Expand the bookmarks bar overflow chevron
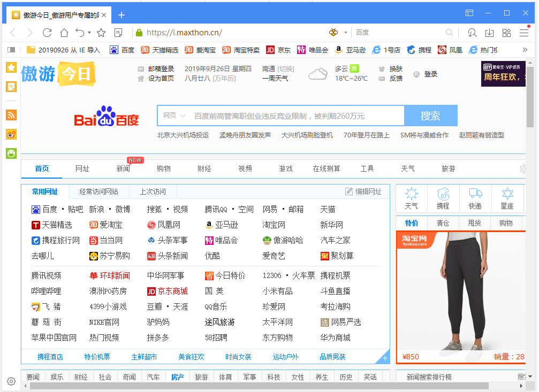The height and width of the screenshot is (392, 539). (525, 50)
